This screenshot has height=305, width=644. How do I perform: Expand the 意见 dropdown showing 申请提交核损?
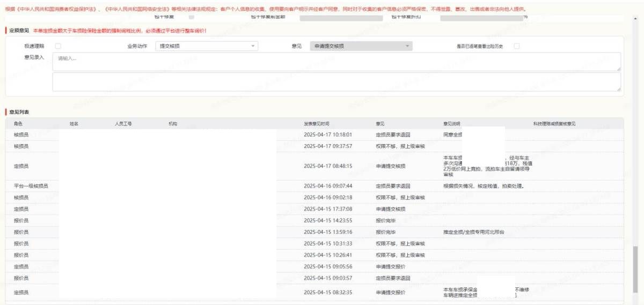click(x=361, y=46)
